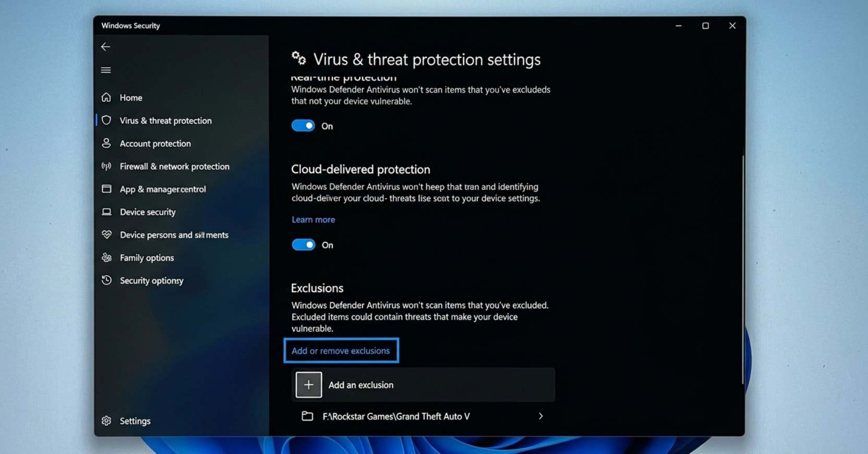Open Home in sidebar
Viewport: 868px width, 454px height.
(131, 98)
